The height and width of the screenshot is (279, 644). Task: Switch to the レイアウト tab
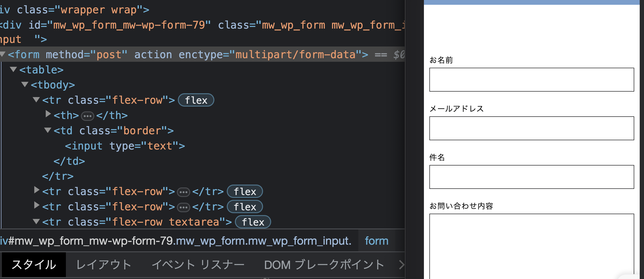[104, 265]
